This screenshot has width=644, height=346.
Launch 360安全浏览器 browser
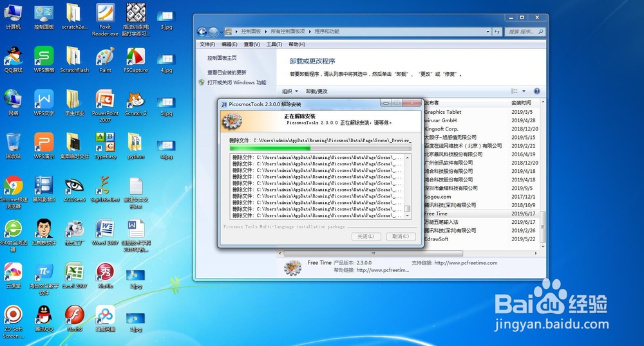(x=13, y=236)
